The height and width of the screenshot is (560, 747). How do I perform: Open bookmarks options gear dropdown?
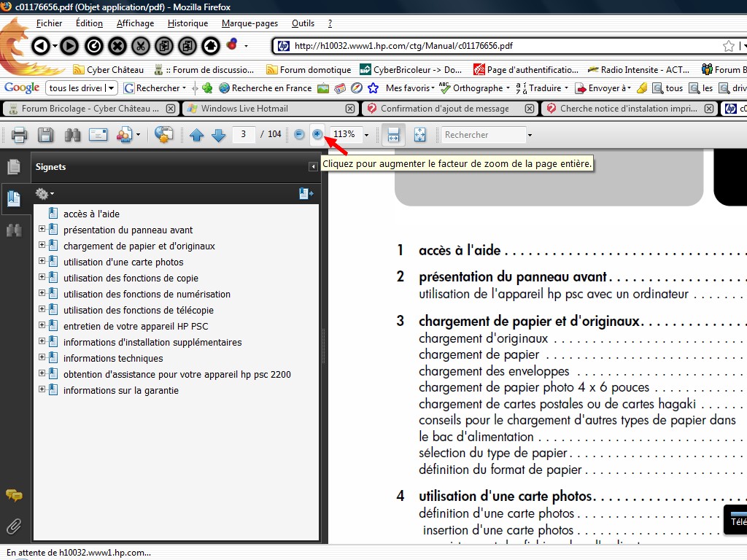(x=44, y=194)
